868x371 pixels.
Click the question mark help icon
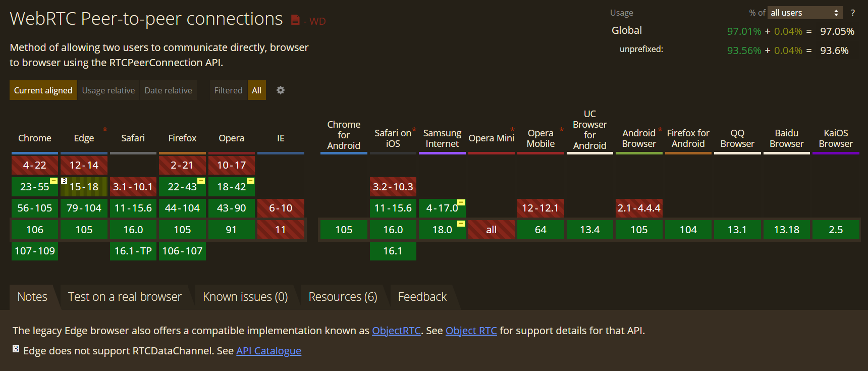pyautogui.click(x=853, y=13)
